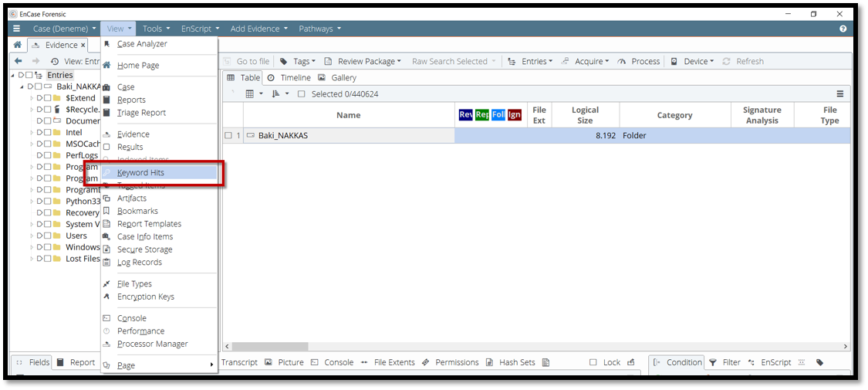This screenshot has width=868, height=390.
Task: Click the back arrow navigation icon
Action: pos(18,61)
